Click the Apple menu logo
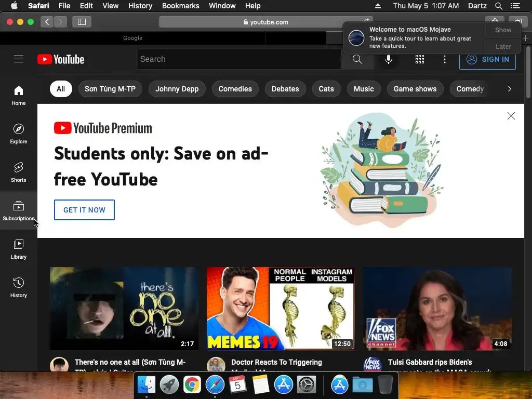The height and width of the screenshot is (399, 532). pos(14,5)
